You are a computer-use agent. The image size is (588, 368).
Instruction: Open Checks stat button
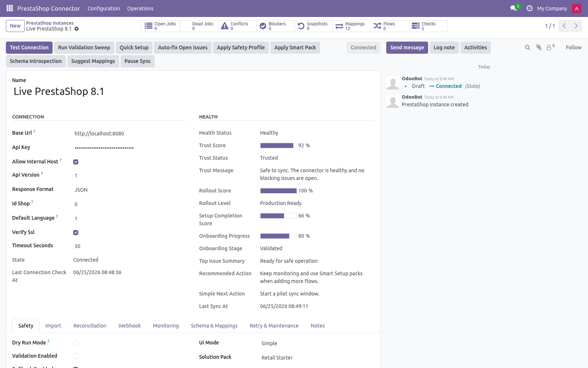[x=428, y=26]
